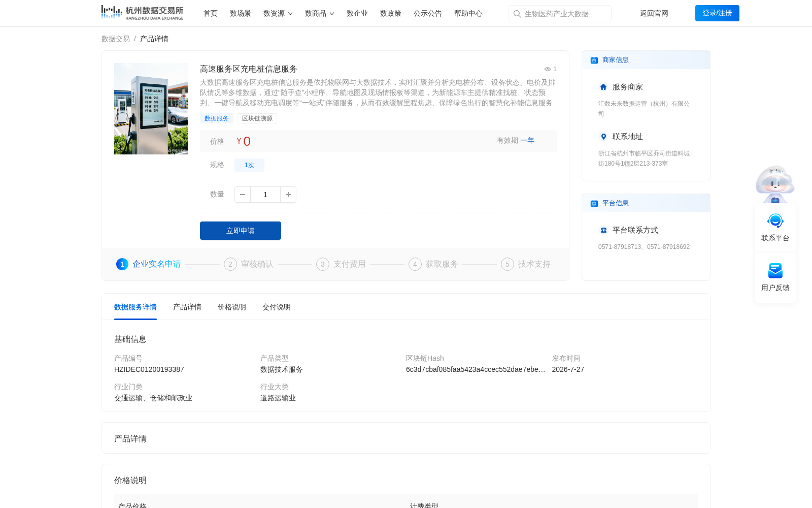The width and height of the screenshot is (812, 508).
Task: Click 数据技术服务 product type value
Action: pyautogui.click(x=282, y=369)
